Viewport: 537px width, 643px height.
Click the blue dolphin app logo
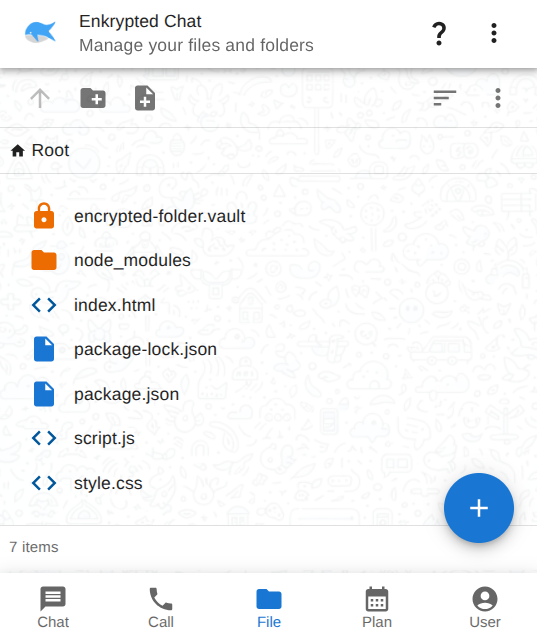pyautogui.click(x=40, y=32)
